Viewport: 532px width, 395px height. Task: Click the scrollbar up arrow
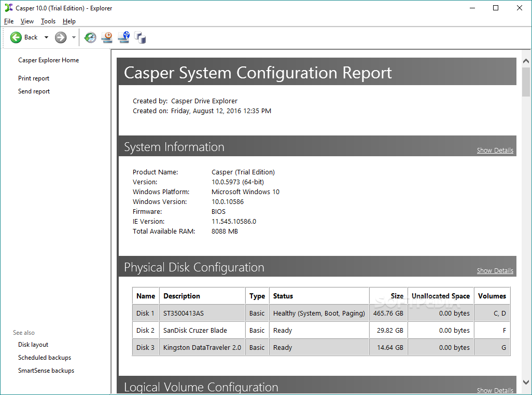526,61
